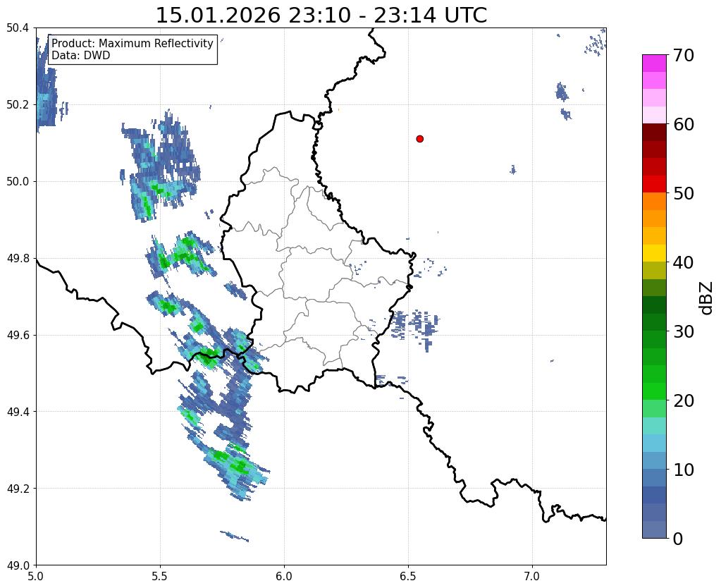Click the grey-blue bottom colorbar segment at 0
Viewport: 721px width, 588px height.
point(654,529)
